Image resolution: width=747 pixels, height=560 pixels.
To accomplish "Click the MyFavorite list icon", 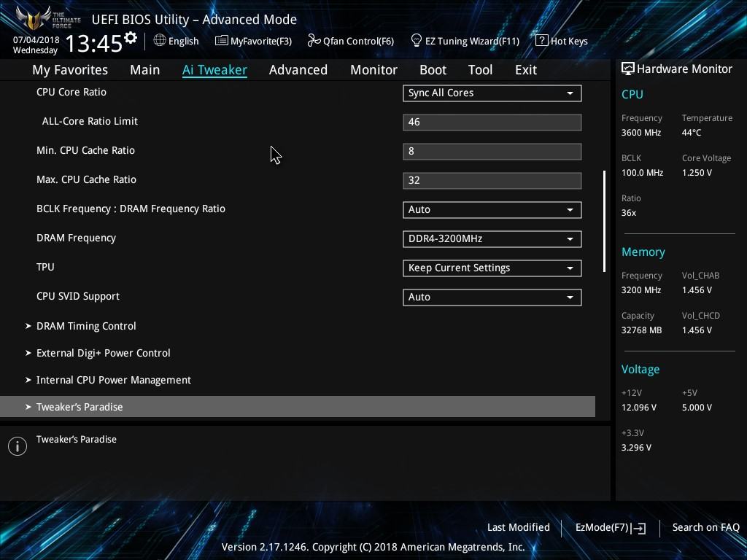I will pyautogui.click(x=222, y=41).
